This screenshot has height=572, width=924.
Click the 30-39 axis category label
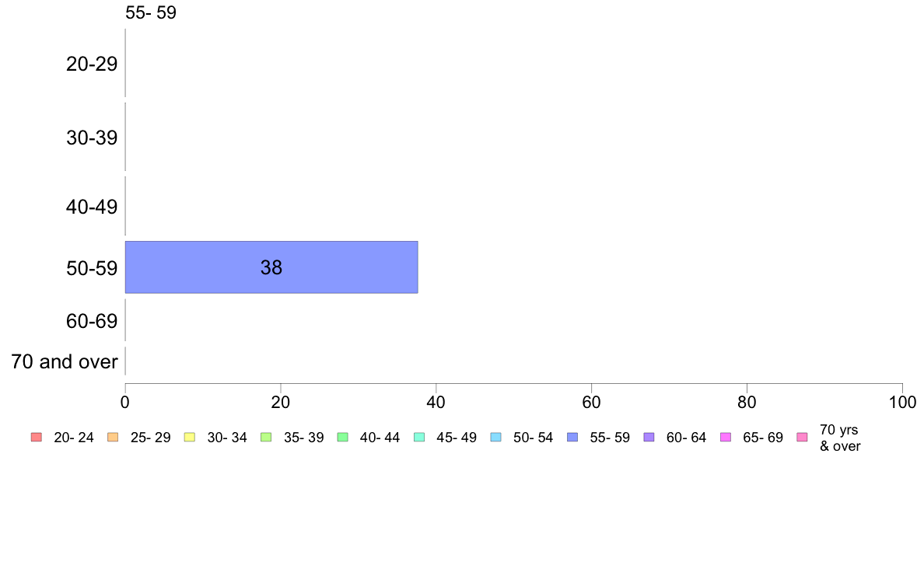(92, 138)
